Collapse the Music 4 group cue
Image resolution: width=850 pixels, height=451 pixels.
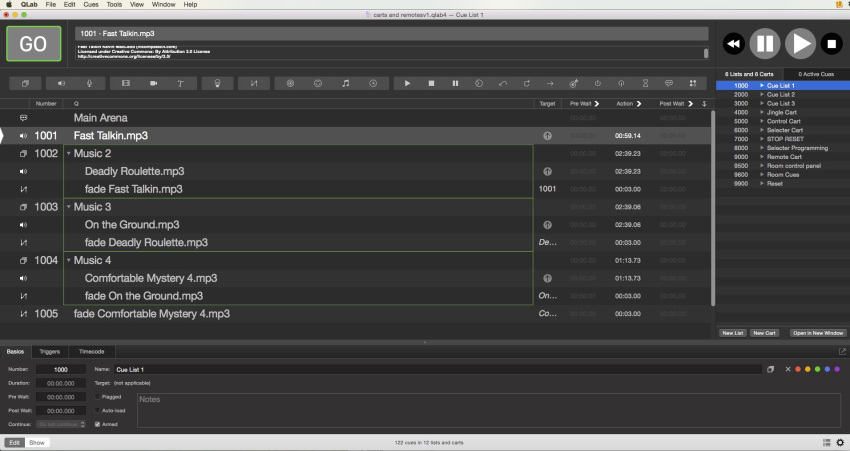pos(68,260)
